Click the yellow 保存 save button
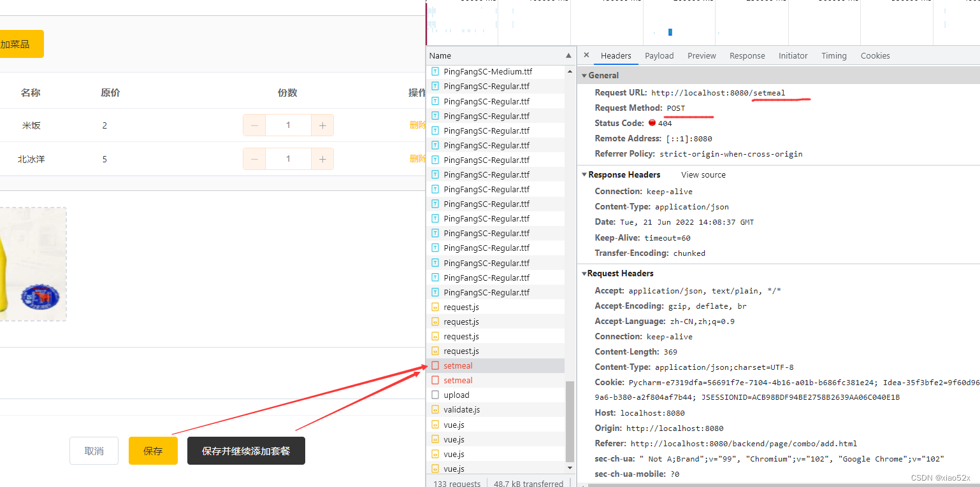Viewport: 980px width, 487px height. click(x=153, y=451)
